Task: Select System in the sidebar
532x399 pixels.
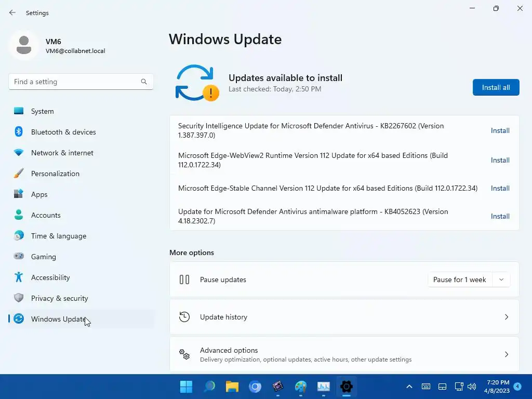Action: [x=81, y=111]
